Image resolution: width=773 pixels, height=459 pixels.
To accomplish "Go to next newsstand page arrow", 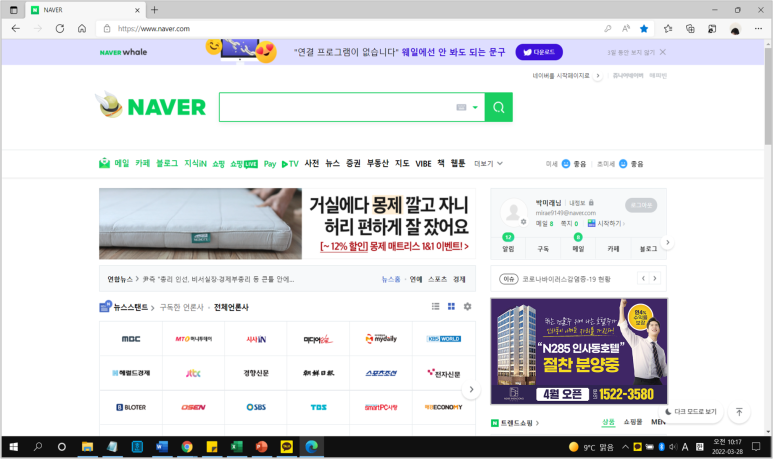I will 471,389.
